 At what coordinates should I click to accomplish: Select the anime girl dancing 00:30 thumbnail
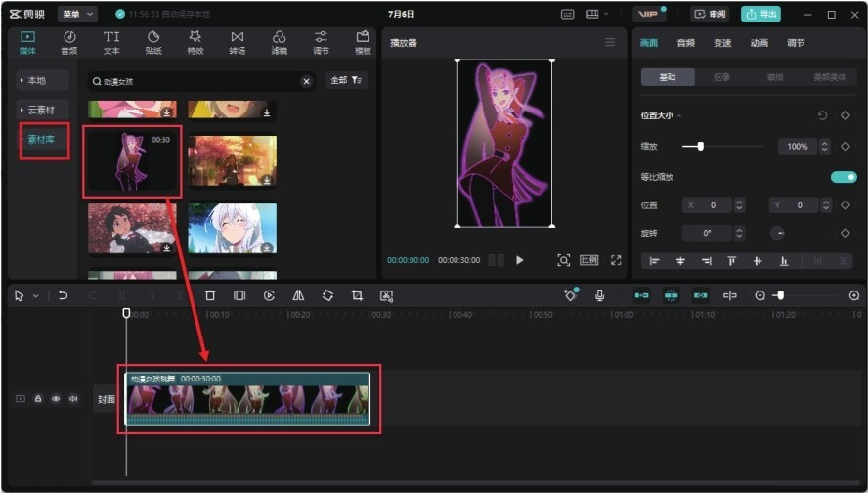pos(132,161)
